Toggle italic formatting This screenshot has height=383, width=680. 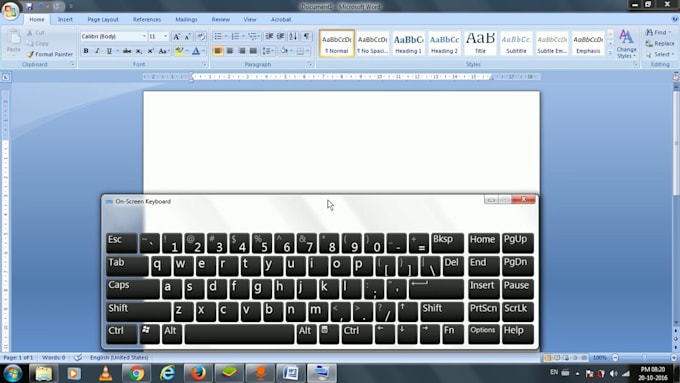(x=98, y=51)
